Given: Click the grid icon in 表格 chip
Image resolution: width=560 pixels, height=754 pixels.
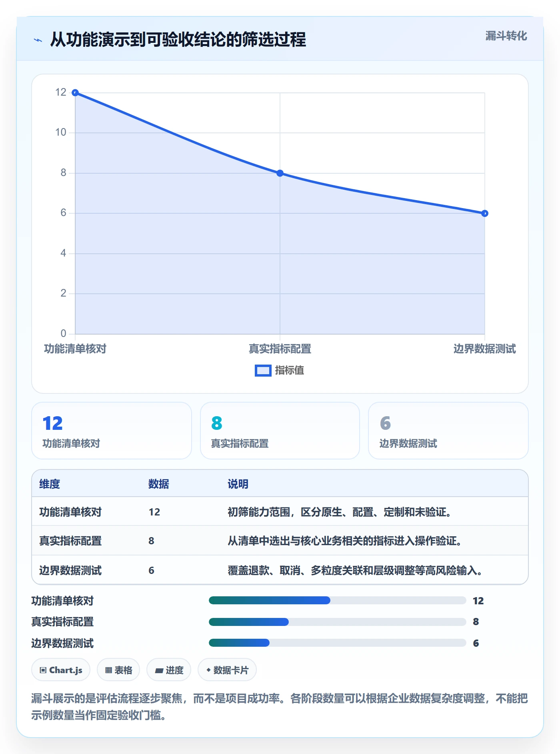Looking at the screenshot, I should [108, 670].
